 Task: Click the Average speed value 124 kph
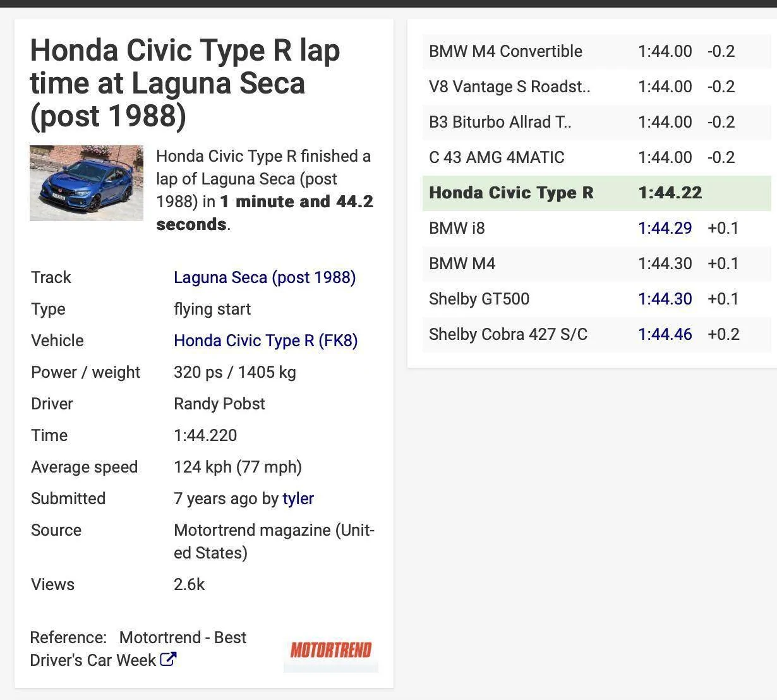pos(238,467)
